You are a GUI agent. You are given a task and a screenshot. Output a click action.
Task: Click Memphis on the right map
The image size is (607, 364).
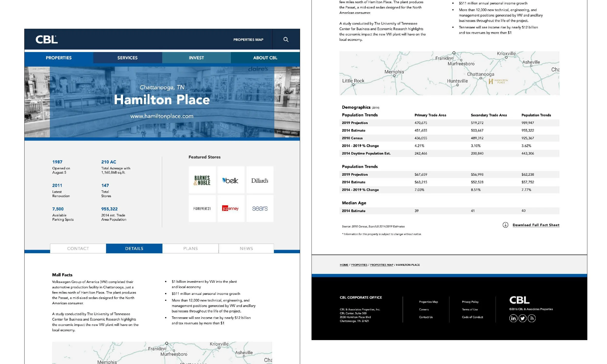pyautogui.click(x=394, y=72)
